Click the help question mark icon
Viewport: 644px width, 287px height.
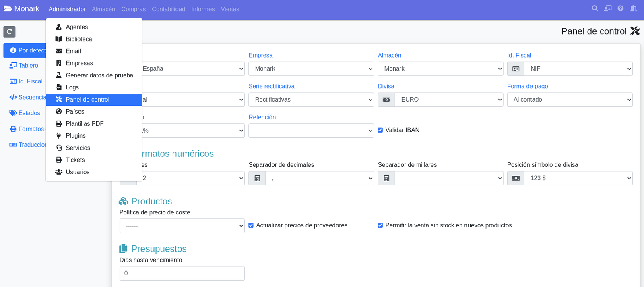[621, 8]
